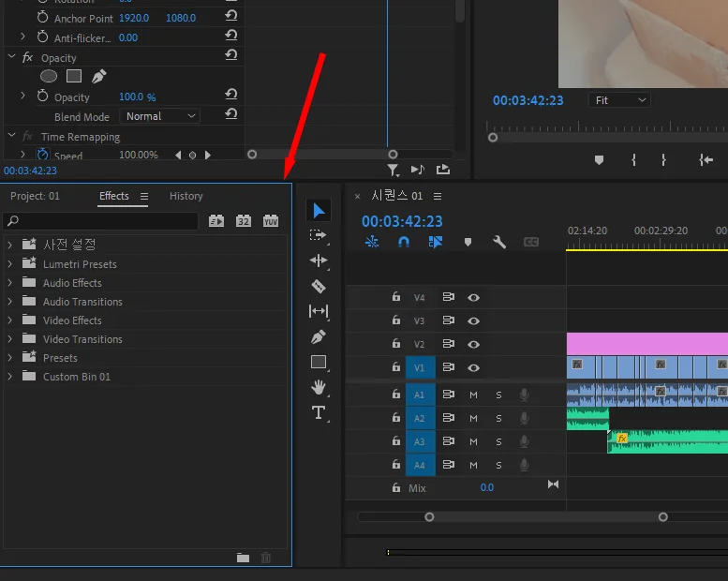Choose the free draw bezier mask pen
The height and width of the screenshot is (581, 728).
[x=98, y=76]
